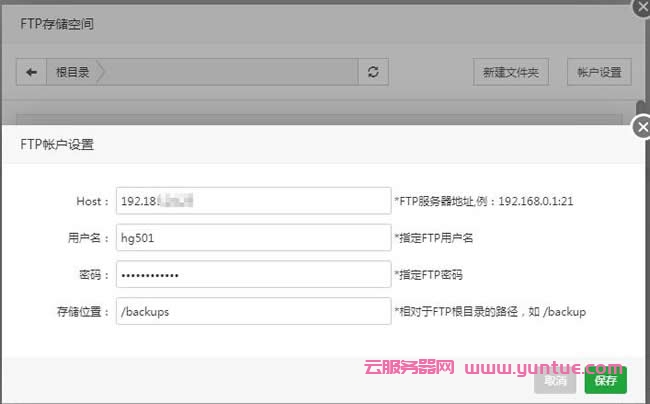650x404 pixels.
Task: Focus the Host address input field
Action: tap(252, 201)
